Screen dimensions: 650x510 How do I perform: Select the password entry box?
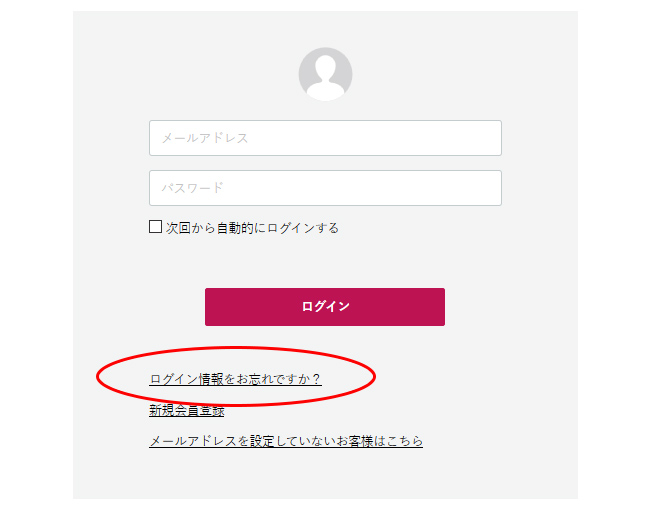325,188
